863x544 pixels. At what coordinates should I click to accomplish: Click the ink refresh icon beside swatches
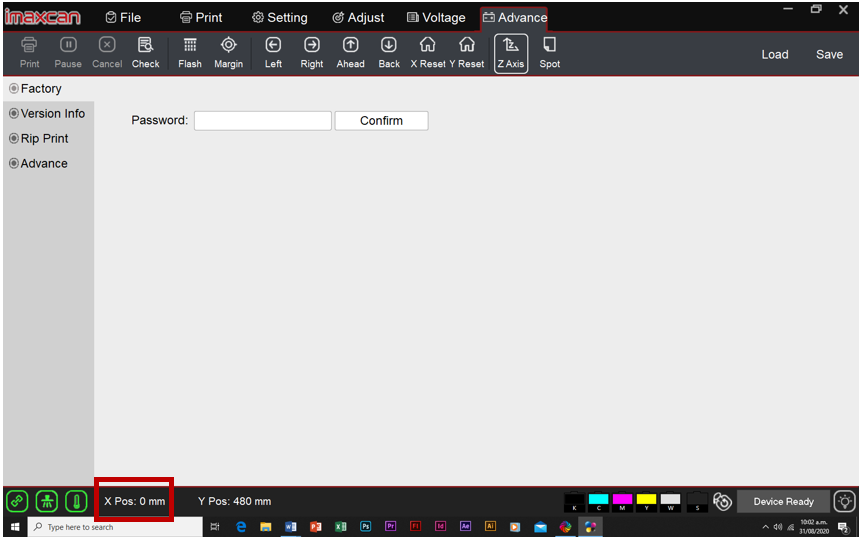722,502
